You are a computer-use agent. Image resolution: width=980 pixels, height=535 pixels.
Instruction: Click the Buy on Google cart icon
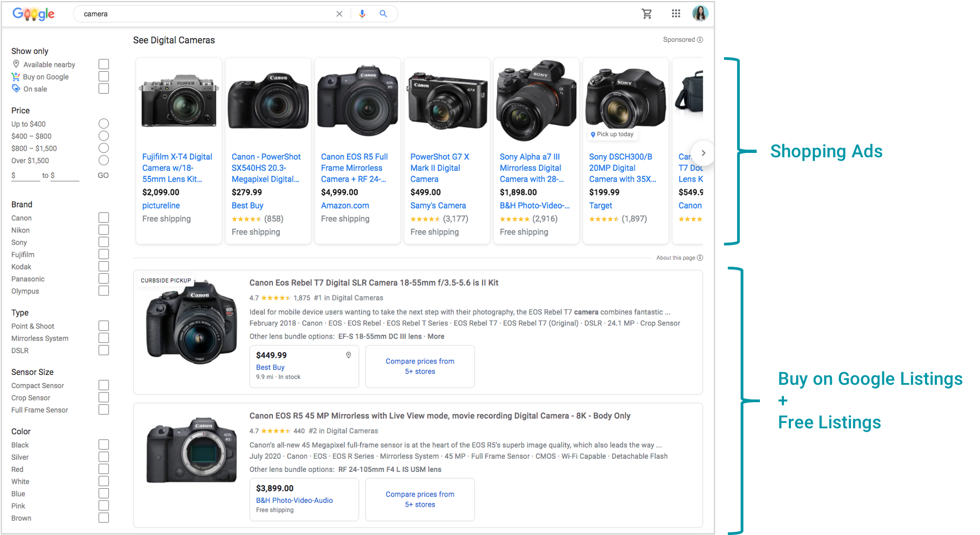pos(16,77)
